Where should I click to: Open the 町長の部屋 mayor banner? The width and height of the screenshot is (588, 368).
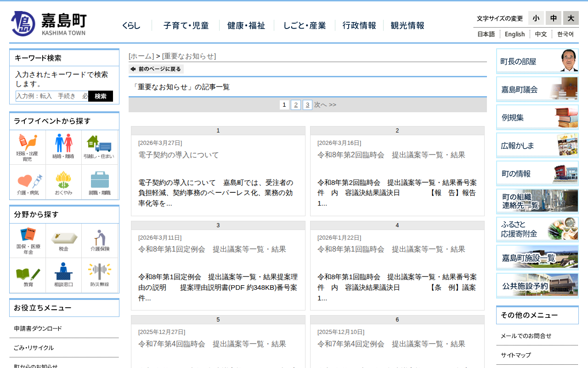click(537, 61)
